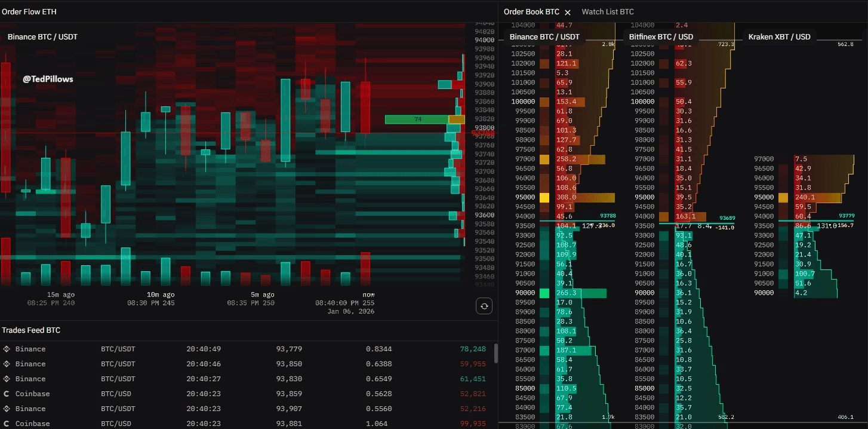Click Binance icon on the 20:40:27 trade
The height and width of the screenshot is (429, 868).
7,379
